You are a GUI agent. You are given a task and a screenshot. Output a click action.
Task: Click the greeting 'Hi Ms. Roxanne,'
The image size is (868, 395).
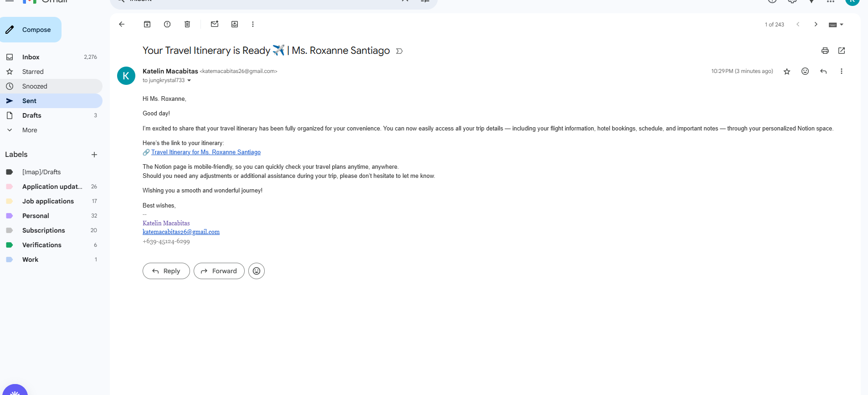(x=164, y=99)
